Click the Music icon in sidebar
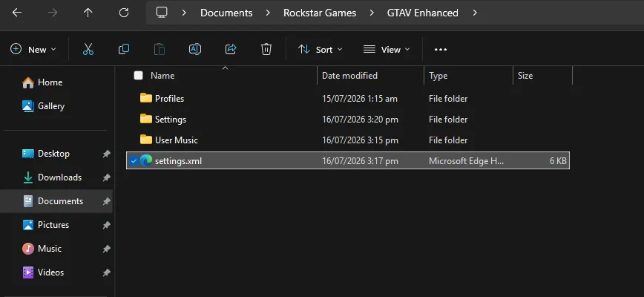This screenshot has height=297, width=644. click(x=28, y=249)
